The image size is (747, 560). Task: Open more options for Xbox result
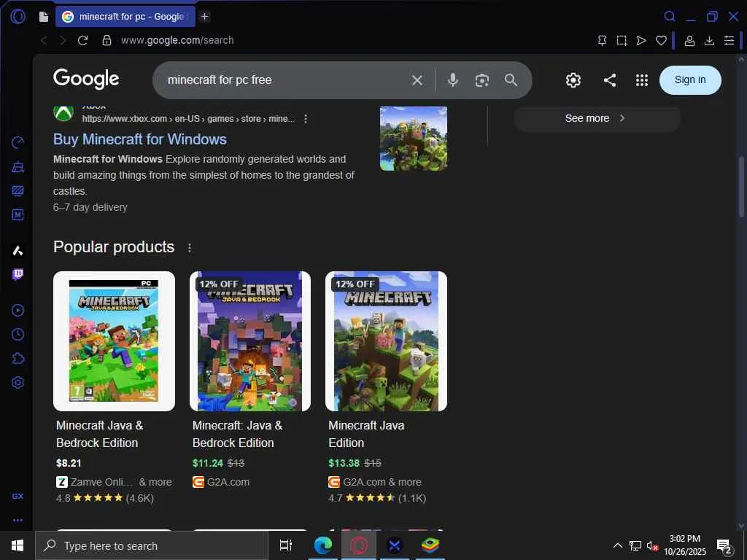tap(306, 119)
